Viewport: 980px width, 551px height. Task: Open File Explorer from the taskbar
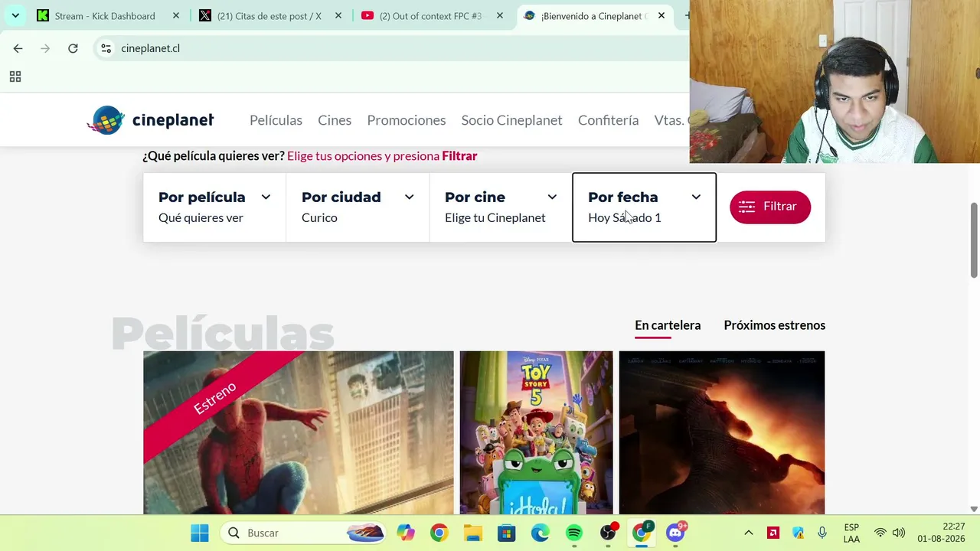473,533
